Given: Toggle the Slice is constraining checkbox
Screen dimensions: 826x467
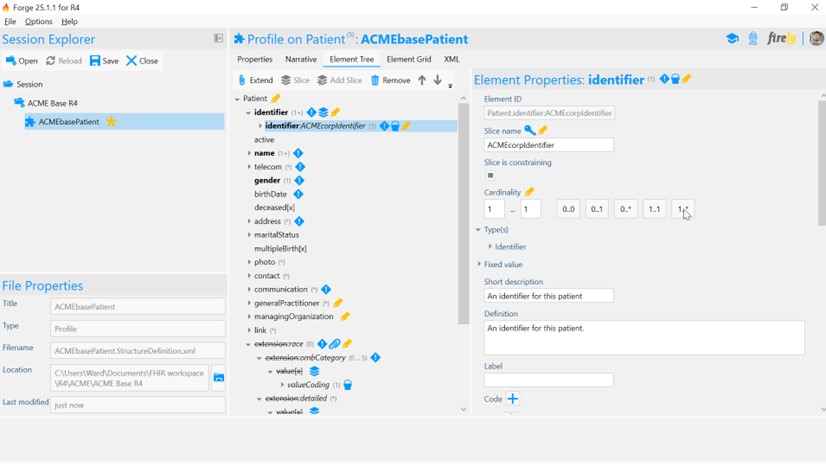Looking at the screenshot, I should point(490,176).
